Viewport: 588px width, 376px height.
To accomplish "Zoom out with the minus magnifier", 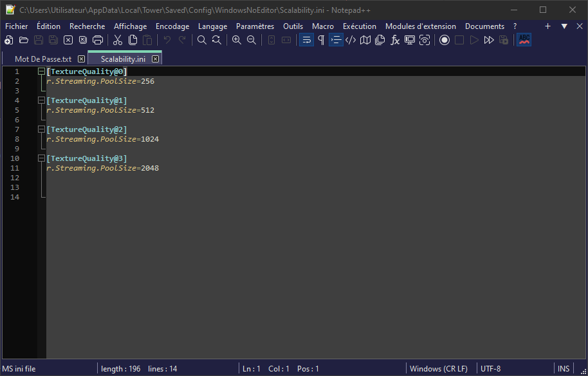I will click(x=252, y=40).
